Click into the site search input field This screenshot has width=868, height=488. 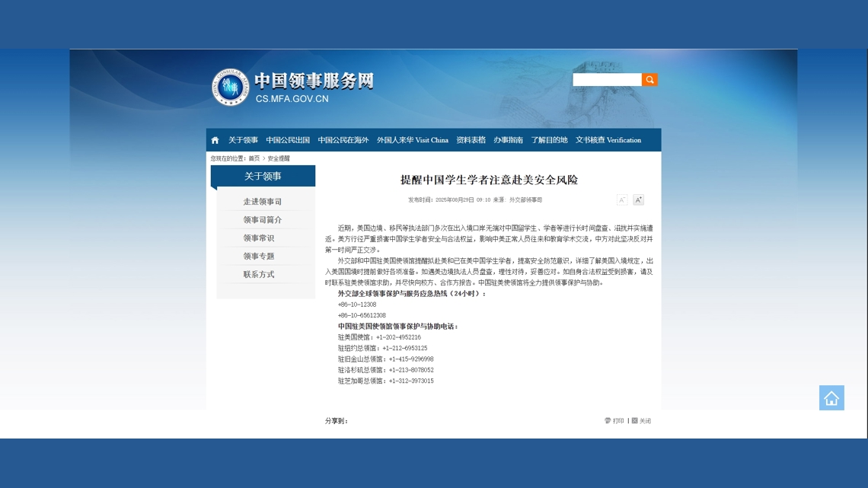607,80
